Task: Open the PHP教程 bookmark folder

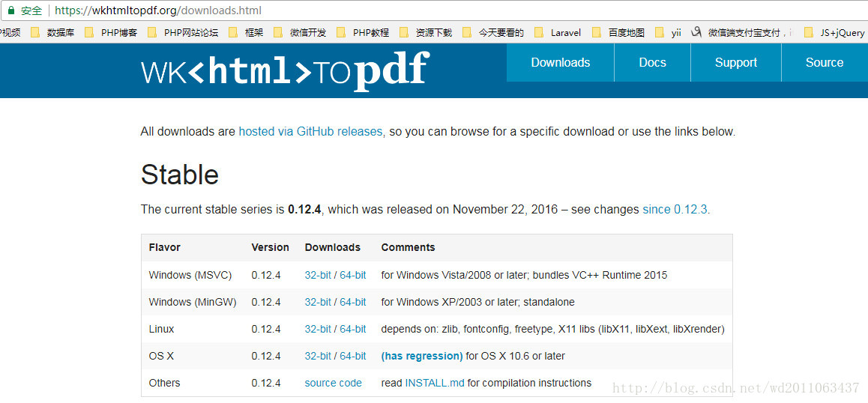Action: [363, 33]
